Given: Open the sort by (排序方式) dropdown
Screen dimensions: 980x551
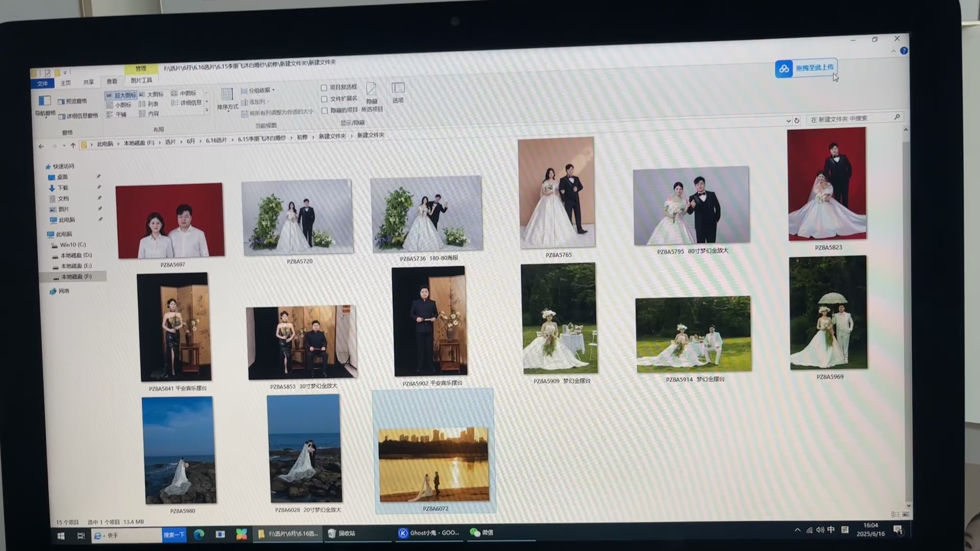Looking at the screenshot, I should 227,99.
